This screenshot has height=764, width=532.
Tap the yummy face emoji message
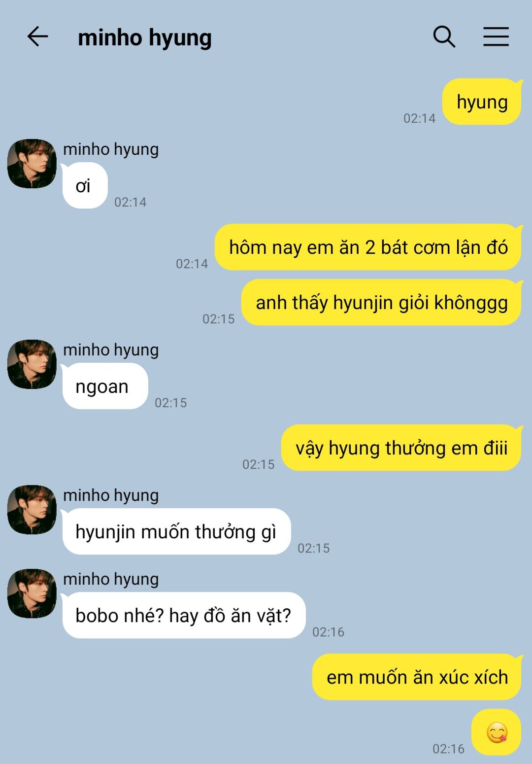(x=497, y=732)
